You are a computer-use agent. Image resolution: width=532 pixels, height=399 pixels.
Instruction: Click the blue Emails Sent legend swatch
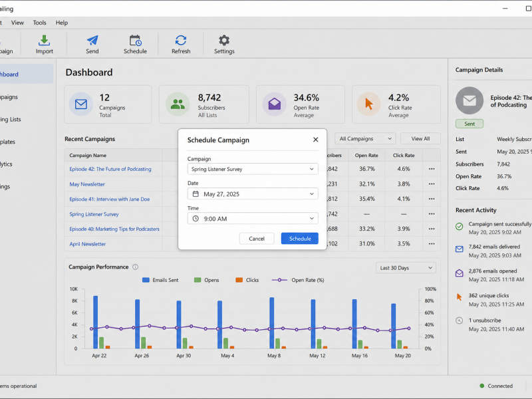tap(146, 280)
